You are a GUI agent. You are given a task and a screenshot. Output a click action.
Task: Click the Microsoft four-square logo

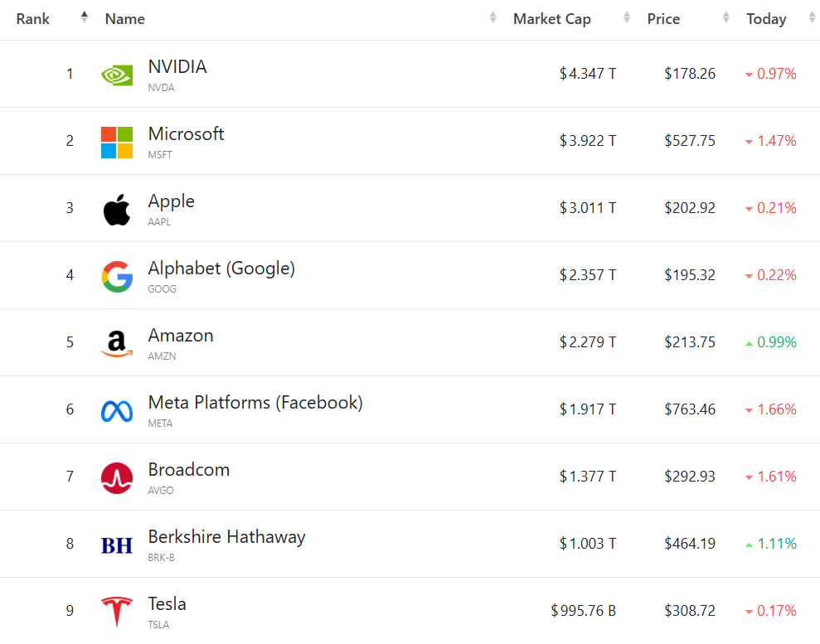click(117, 142)
